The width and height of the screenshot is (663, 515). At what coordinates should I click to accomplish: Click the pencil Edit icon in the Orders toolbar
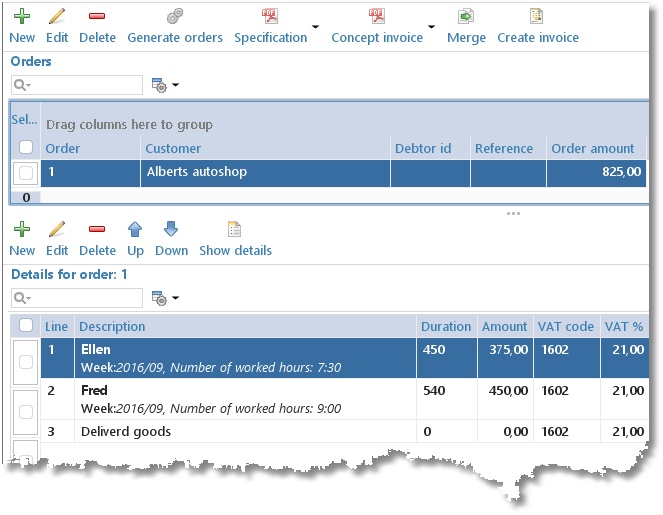tap(57, 16)
